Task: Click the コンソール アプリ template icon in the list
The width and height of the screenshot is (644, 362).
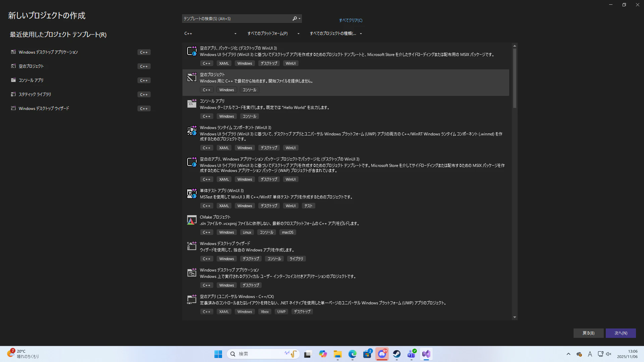Action: (192, 104)
